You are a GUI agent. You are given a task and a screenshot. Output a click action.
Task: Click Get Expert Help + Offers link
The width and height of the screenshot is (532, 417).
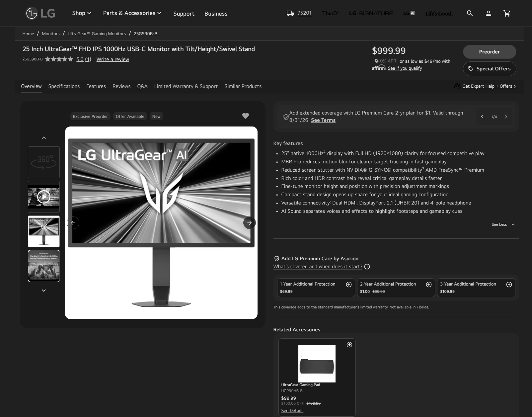point(489,86)
